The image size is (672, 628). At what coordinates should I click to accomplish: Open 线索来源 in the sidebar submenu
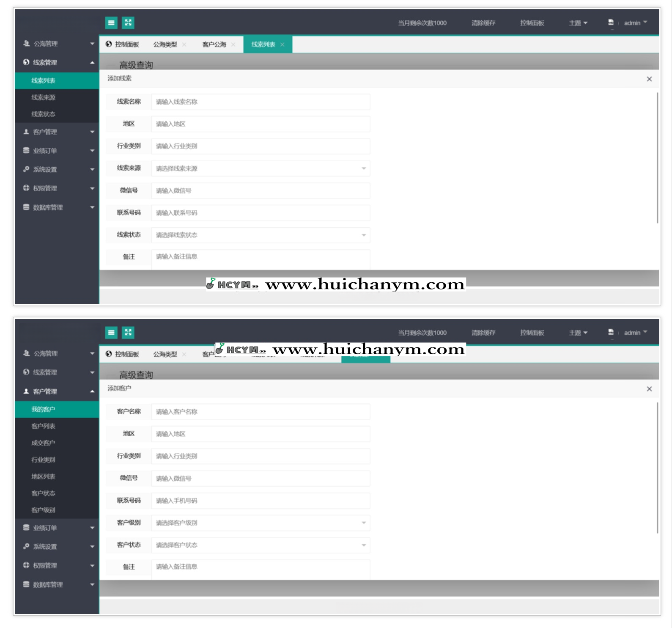(43, 97)
